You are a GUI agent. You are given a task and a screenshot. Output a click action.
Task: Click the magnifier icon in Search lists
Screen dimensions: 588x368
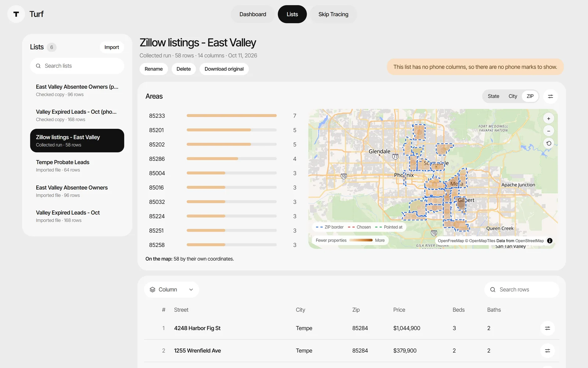pyautogui.click(x=38, y=66)
